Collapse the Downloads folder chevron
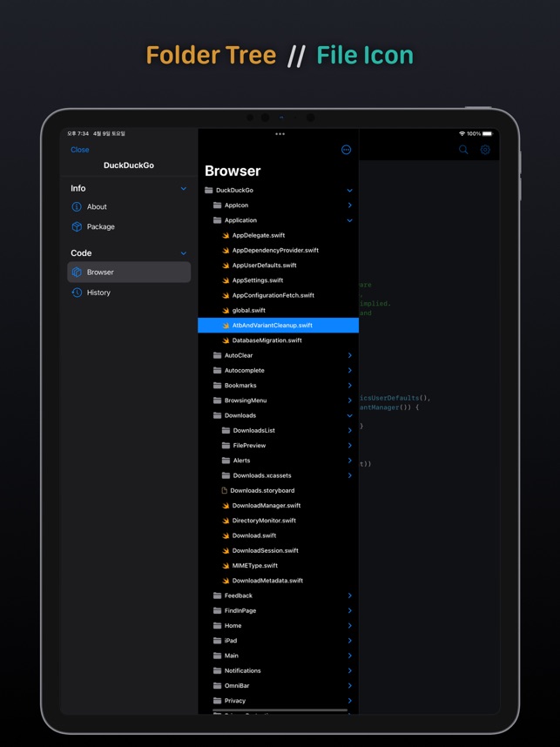The height and width of the screenshot is (747, 560). (350, 415)
